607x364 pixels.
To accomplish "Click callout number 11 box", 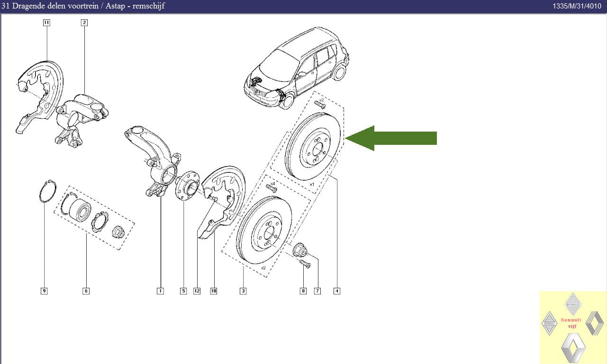I will coord(46,22).
